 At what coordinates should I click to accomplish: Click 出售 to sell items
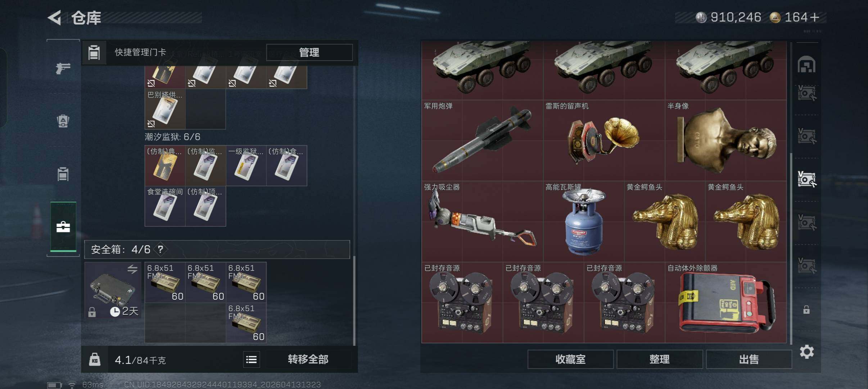749,359
